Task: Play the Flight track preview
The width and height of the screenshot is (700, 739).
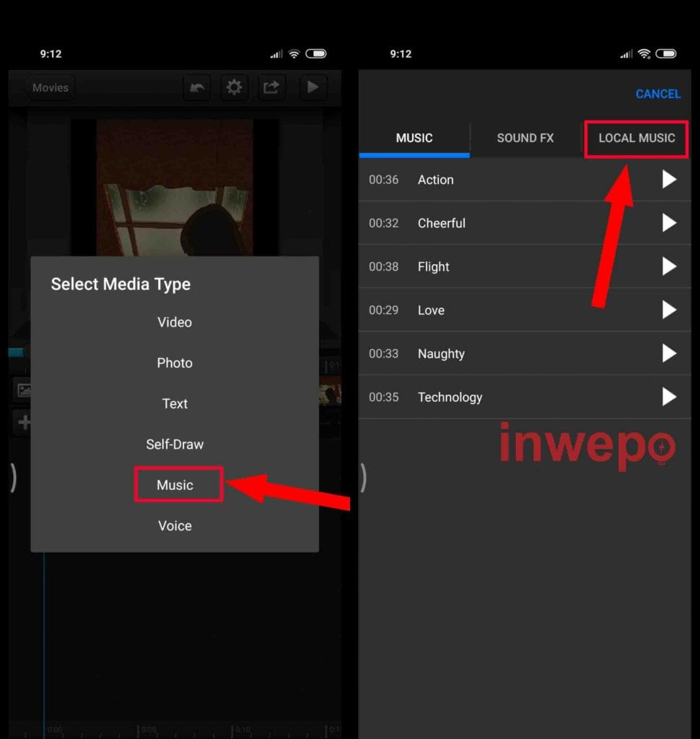Action: (669, 266)
